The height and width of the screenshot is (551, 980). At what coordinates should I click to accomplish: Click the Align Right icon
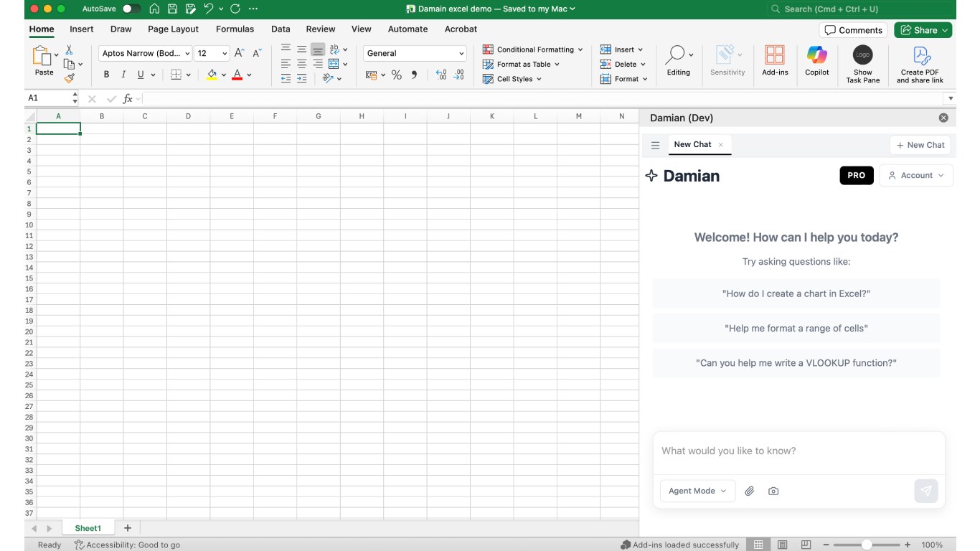318,64
